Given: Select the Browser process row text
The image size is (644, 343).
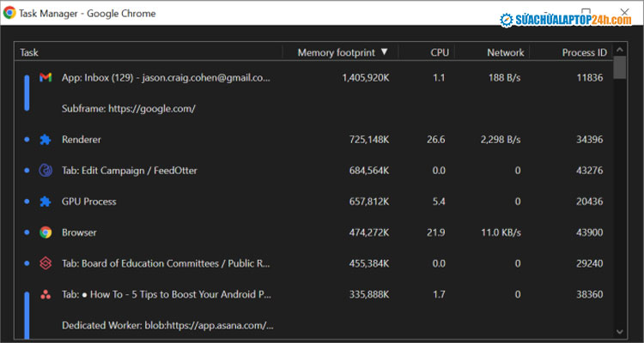Looking at the screenshot, I should click(79, 232).
